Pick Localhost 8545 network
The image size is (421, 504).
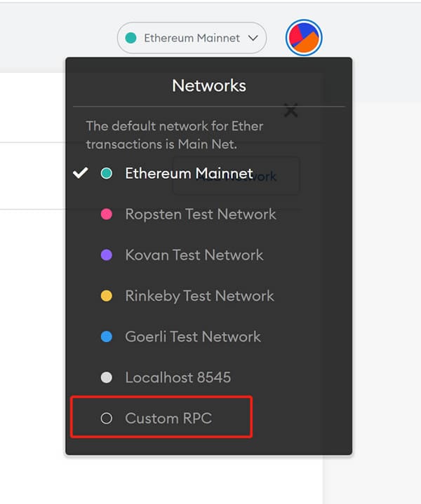pyautogui.click(x=178, y=377)
